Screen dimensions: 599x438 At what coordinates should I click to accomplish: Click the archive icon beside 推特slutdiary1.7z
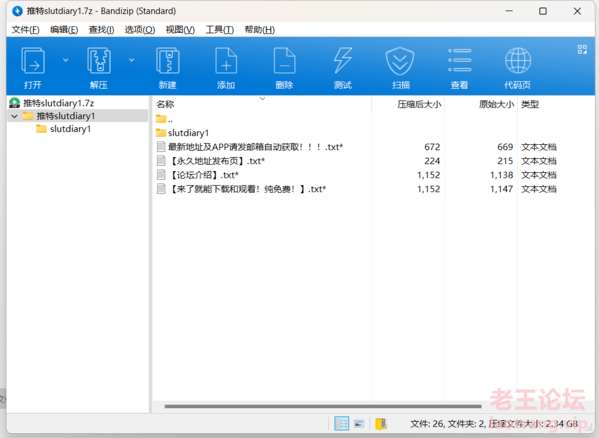(15, 103)
